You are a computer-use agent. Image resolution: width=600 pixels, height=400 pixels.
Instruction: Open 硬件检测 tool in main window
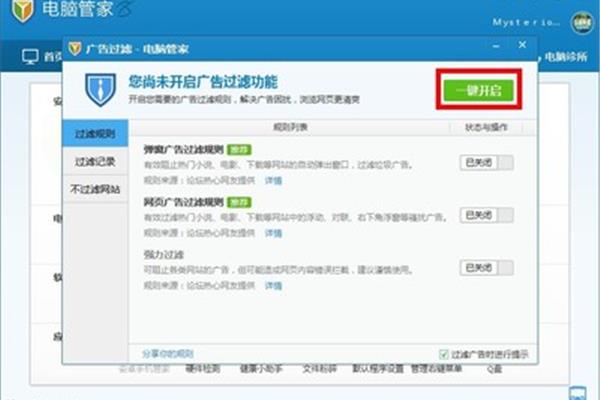coord(202,369)
